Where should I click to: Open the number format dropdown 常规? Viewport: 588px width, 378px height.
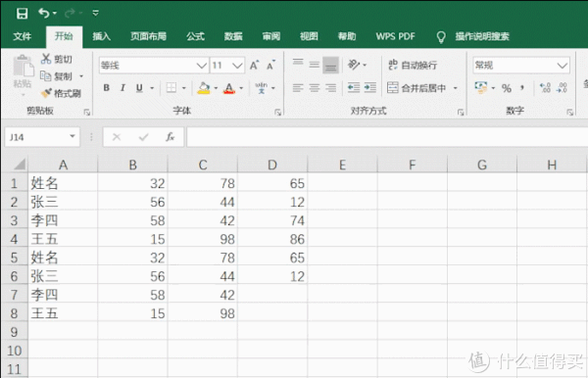[562, 66]
